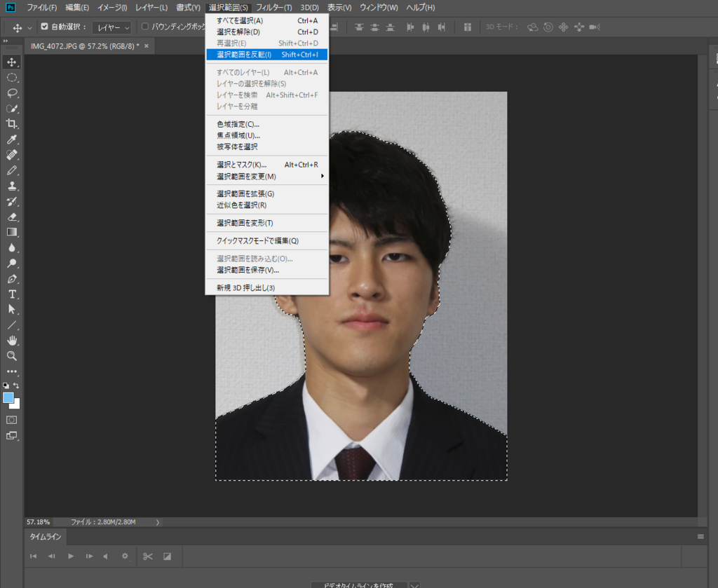Choose 選択を解除(D) menu entry
The height and width of the screenshot is (588, 718).
(x=267, y=32)
